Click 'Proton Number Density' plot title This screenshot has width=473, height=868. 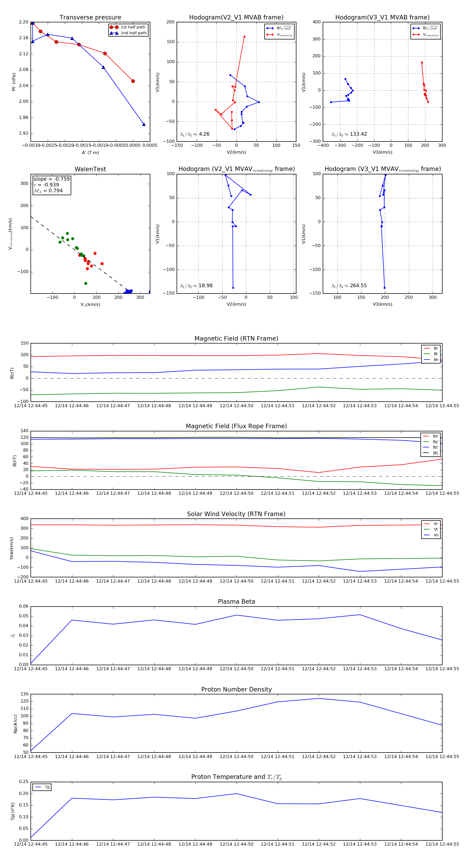tap(236, 689)
